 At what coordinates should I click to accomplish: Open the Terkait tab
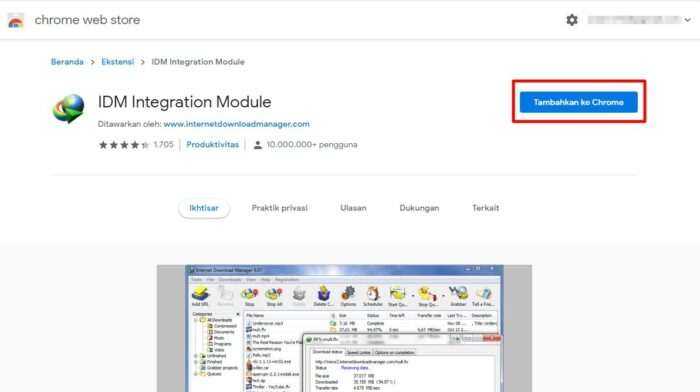(x=486, y=208)
